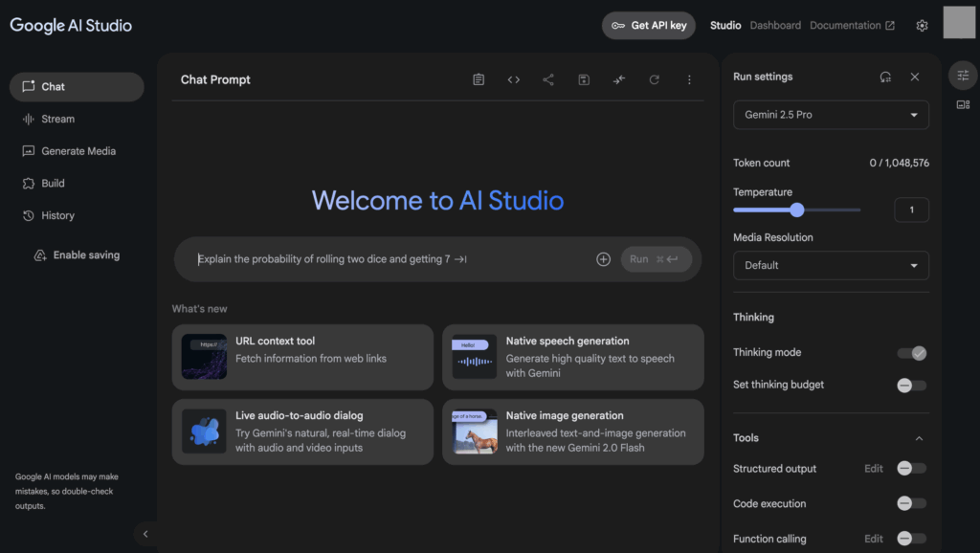Enable the Set thinking budget switch
980x553 pixels.
912,386
